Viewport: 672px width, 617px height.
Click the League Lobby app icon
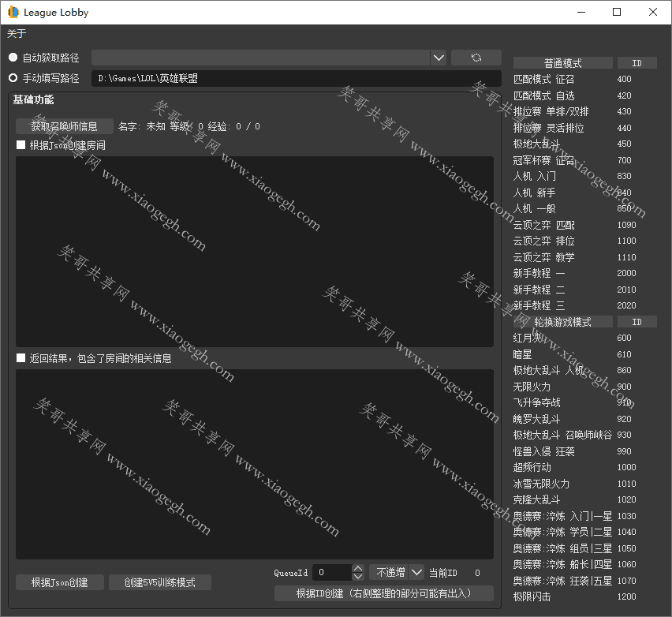point(13,12)
